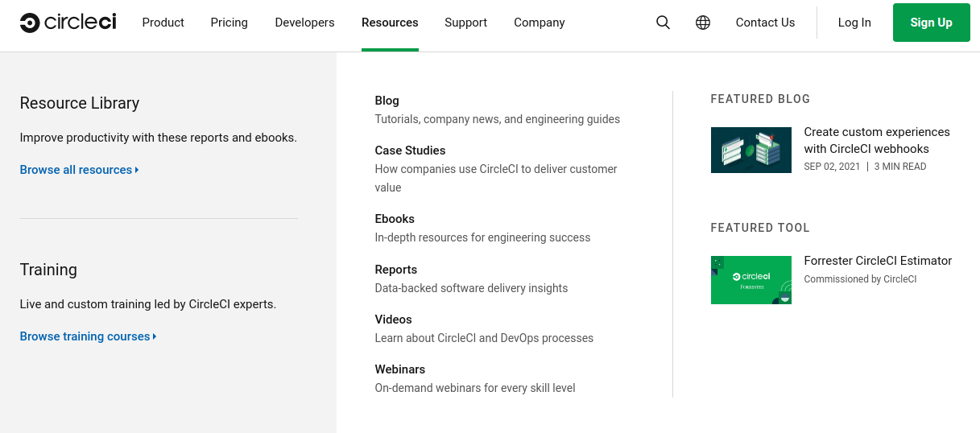Click the 'Training' heading
The width and height of the screenshot is (980, 433).
(x=48, y=270)
